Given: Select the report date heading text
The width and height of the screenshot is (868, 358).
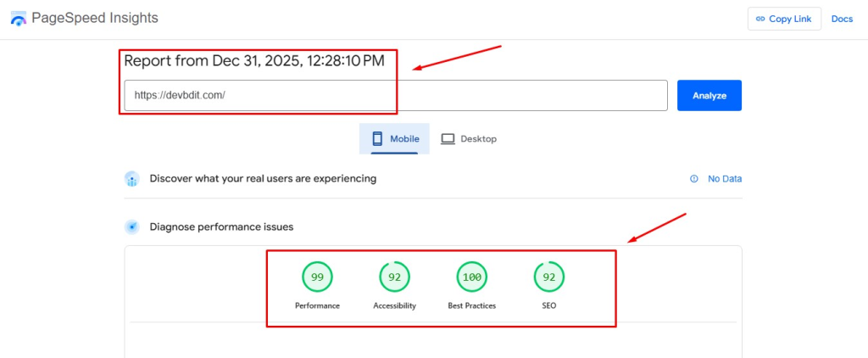Looking at the screenshot, I should pyautogui.click(x=254, y=61).
